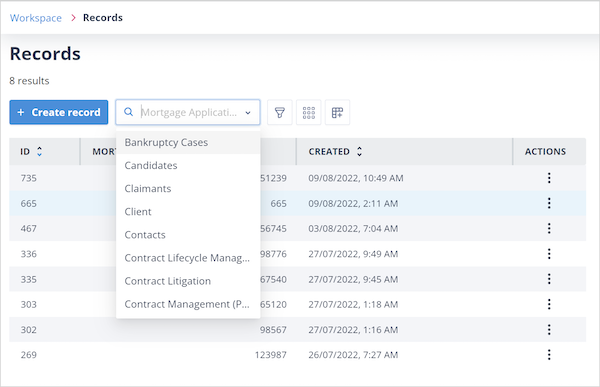Screen dimensions: 600x387
Task: Pick Claimants from the dropdown list
Action: (x=188, y=189)
